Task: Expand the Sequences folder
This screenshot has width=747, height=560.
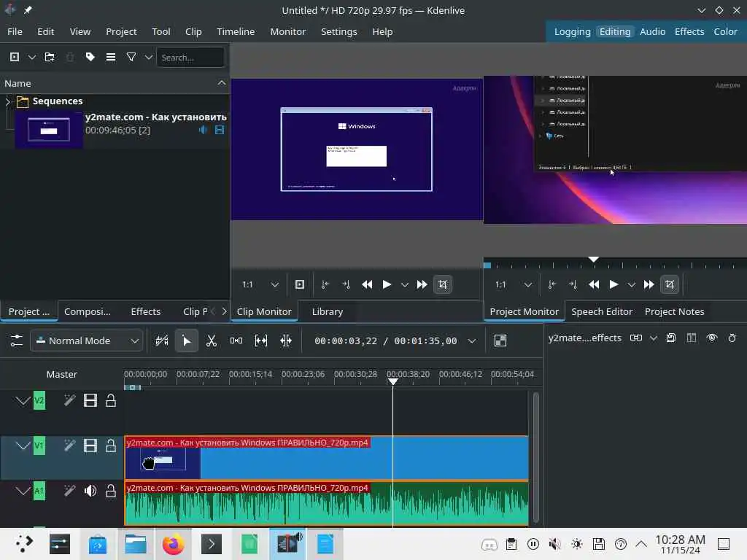Action: (x=7, y=101)
